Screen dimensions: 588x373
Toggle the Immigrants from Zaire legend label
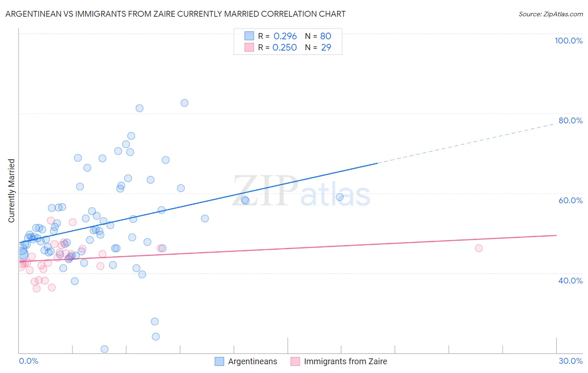(x=345, y=362)
